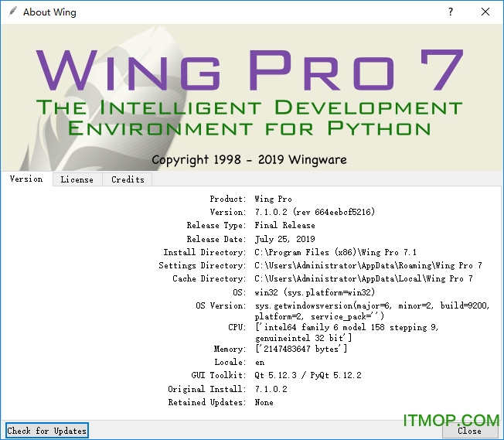Click the OS value win32 (sys.platform=win32)
The width and height of the screenshot is (504, 440).
click(315, 292)
